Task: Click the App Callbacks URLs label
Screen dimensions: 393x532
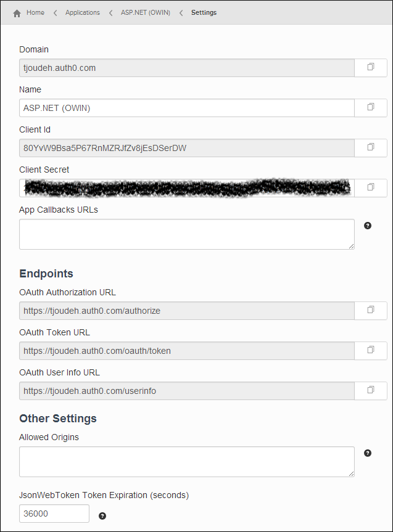Action: [x=59, y=210]
